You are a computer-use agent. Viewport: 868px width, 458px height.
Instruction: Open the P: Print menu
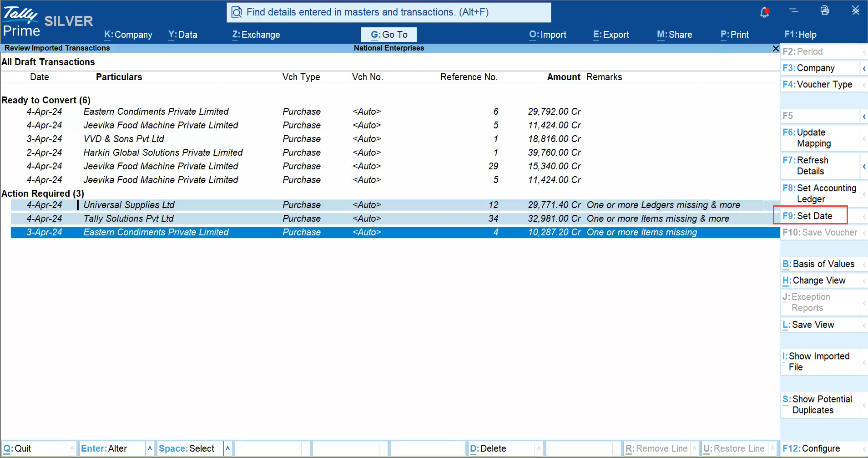tap(735, 35)
